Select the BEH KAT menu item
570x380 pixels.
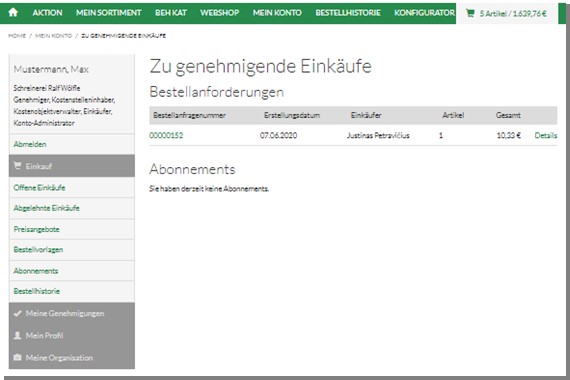point(171,13)
